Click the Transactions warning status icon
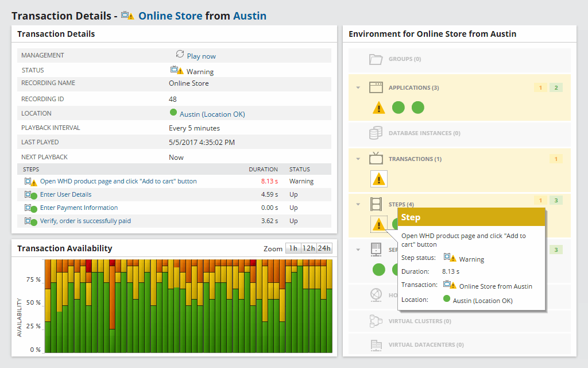Screen dimensions: 588x368 [x=378, y=179]
